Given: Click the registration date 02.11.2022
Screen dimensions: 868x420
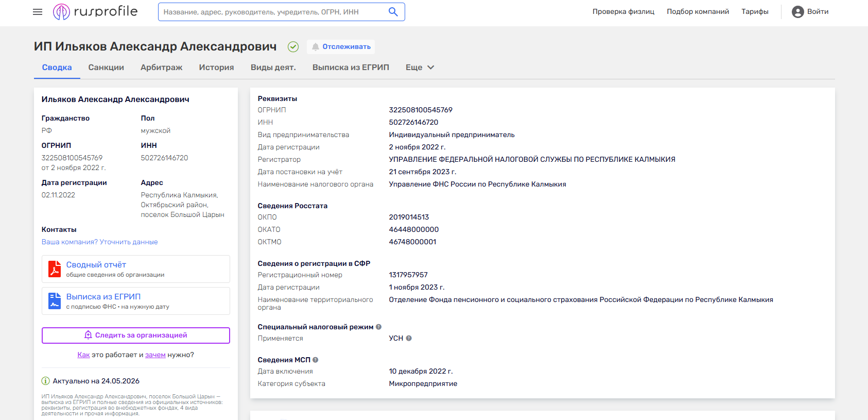Looking at the screenshot, I should pyautogui.click(x=58, y=195).
